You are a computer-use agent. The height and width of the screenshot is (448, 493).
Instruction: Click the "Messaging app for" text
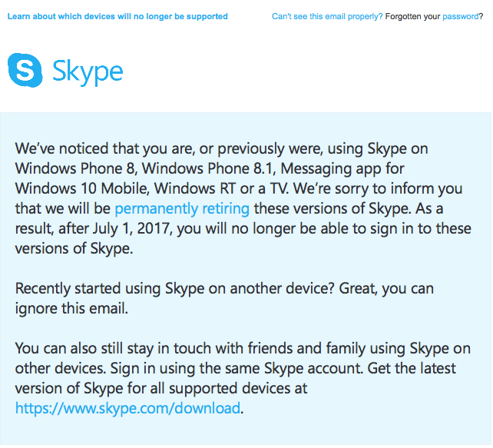click(x=342, y=168)
